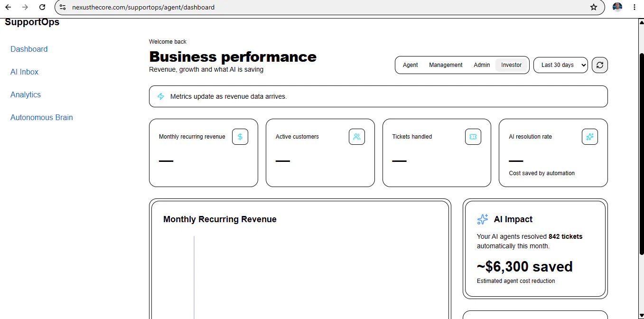Click the Tickets handled label
Image resolution: width=644 pixels, height=319 pixels.
pos(412,137)
